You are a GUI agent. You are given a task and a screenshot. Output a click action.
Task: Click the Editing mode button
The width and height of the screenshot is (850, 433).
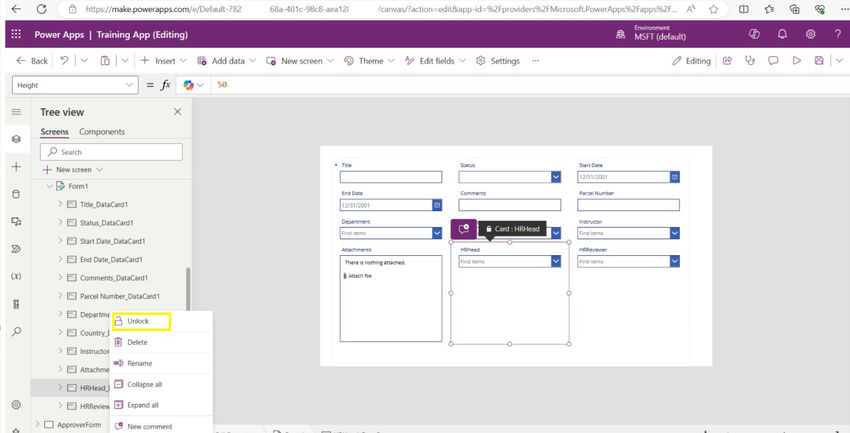point(691,61)
